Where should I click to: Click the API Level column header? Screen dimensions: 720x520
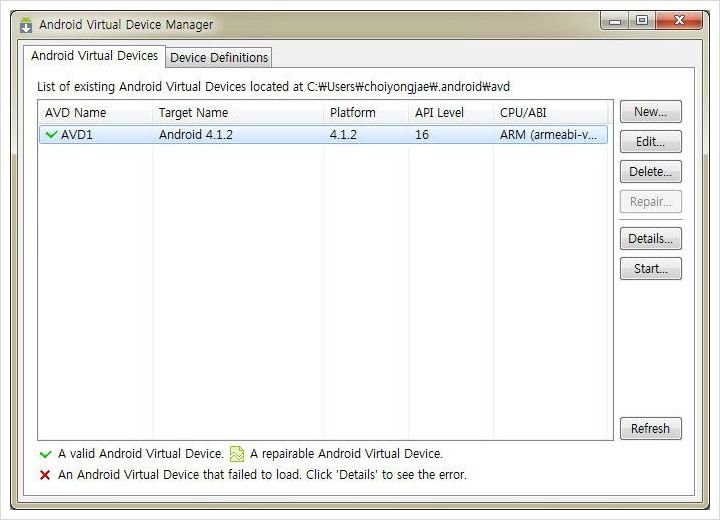tap(451, 113)
